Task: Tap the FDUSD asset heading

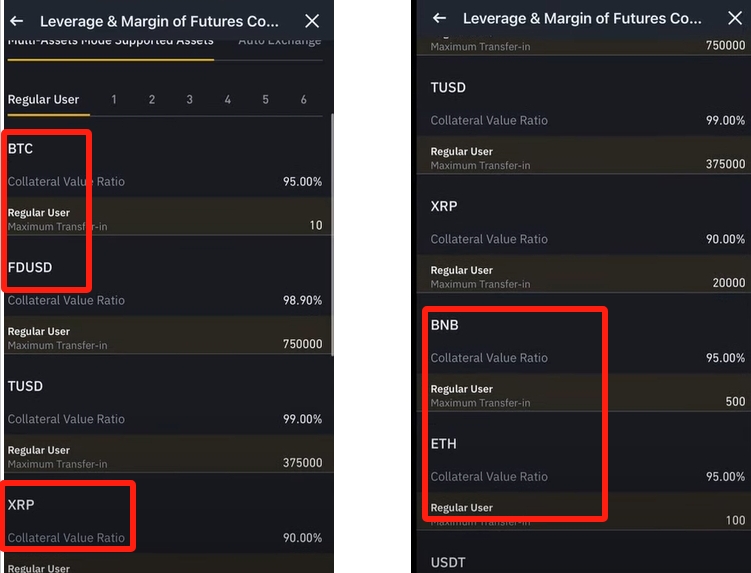Action: (30, 268)
